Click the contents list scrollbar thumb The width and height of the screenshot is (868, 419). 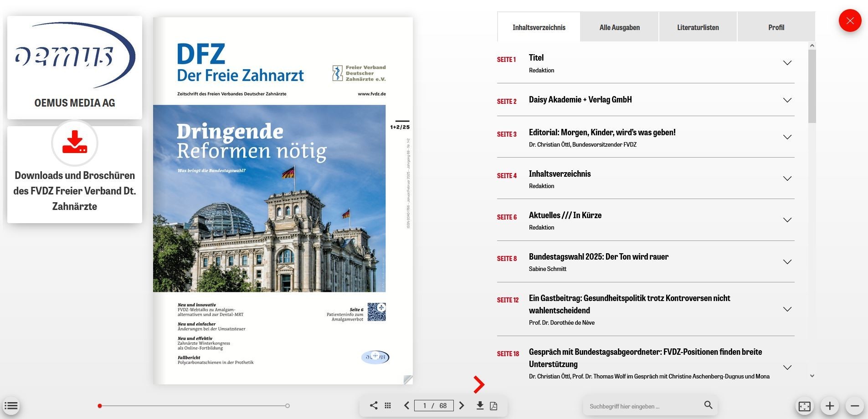[812, 86]
